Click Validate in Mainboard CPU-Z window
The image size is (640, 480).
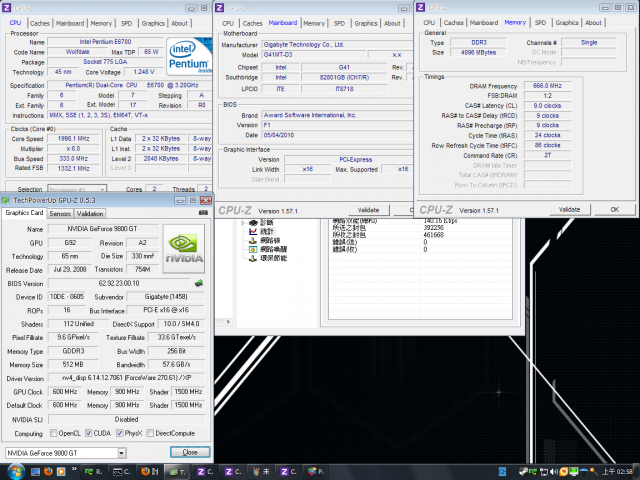pos(369,210)
